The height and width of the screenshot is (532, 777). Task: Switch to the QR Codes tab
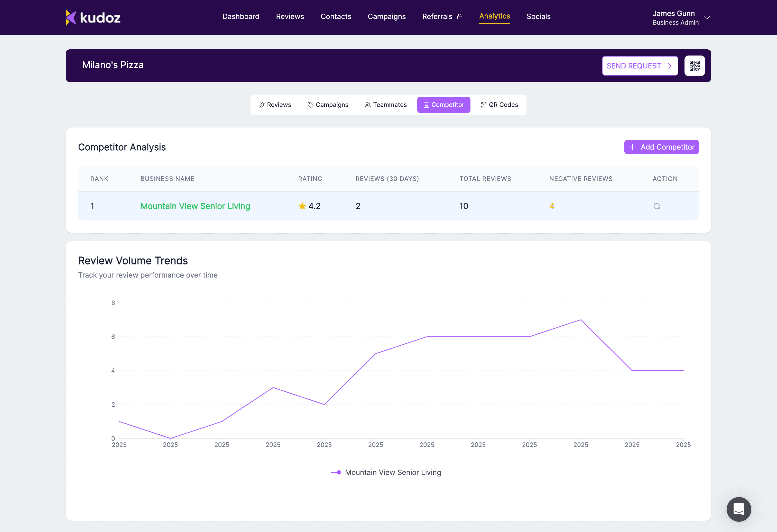pyautogui.click(x=499, y=105)
